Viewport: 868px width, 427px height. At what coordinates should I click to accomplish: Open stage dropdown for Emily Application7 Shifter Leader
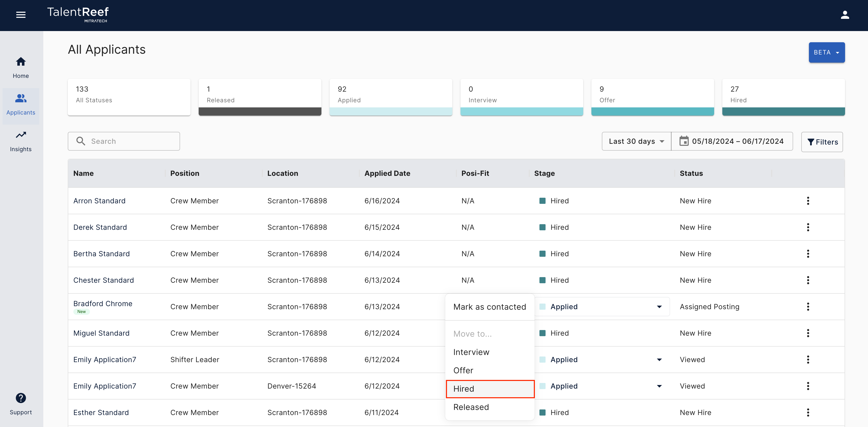[x=602, y=360]
